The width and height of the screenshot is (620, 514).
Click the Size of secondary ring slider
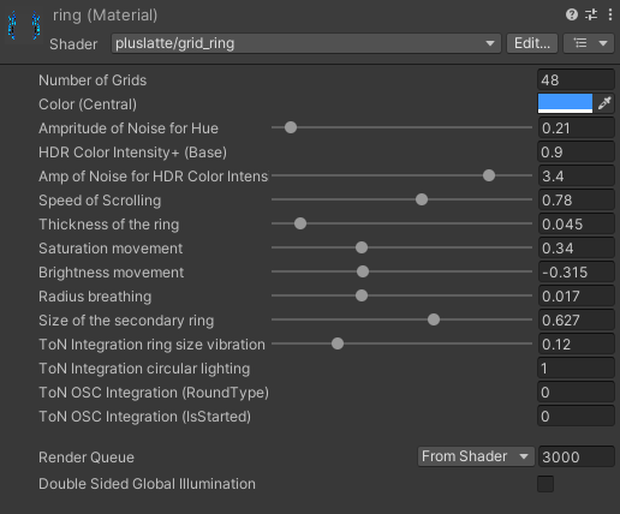(x=402, y=320)
